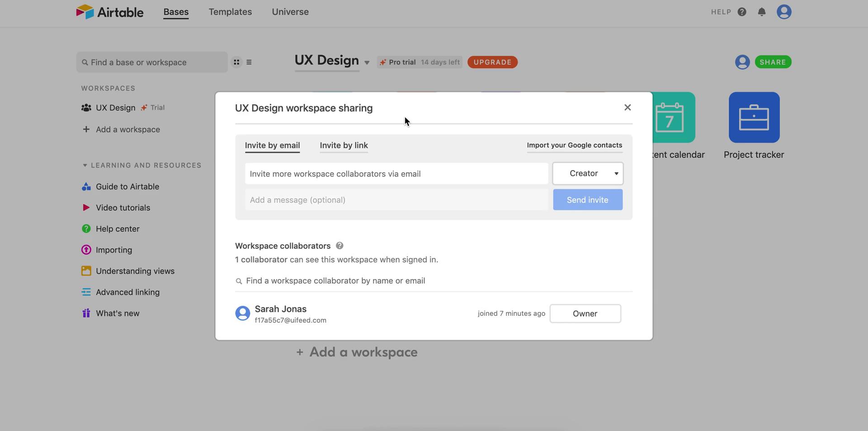Screen dimensions: 868x431
Task: Click the '1 collaborator' text
Action: 261,260
